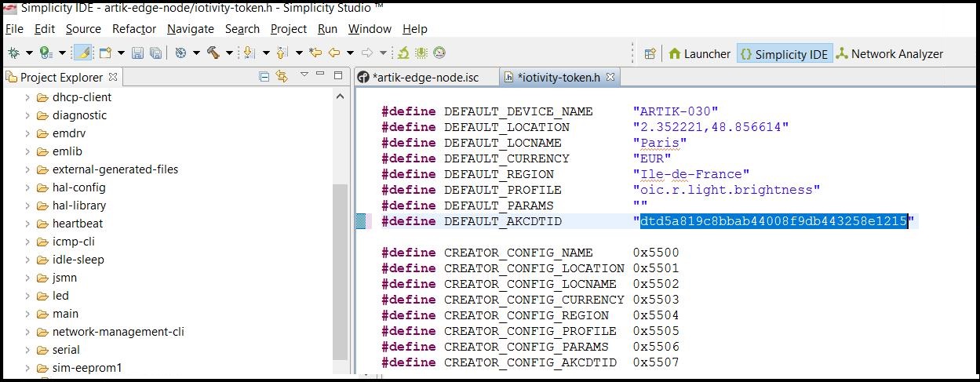Toggle the highlighted pencil toolbar button

[83, 53]
